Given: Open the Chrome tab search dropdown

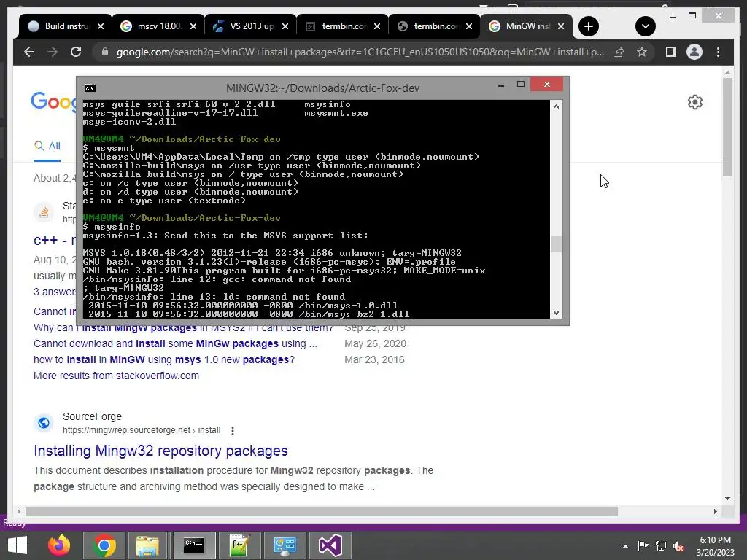Looking at the screenshot, I should [x=645, y=26].
